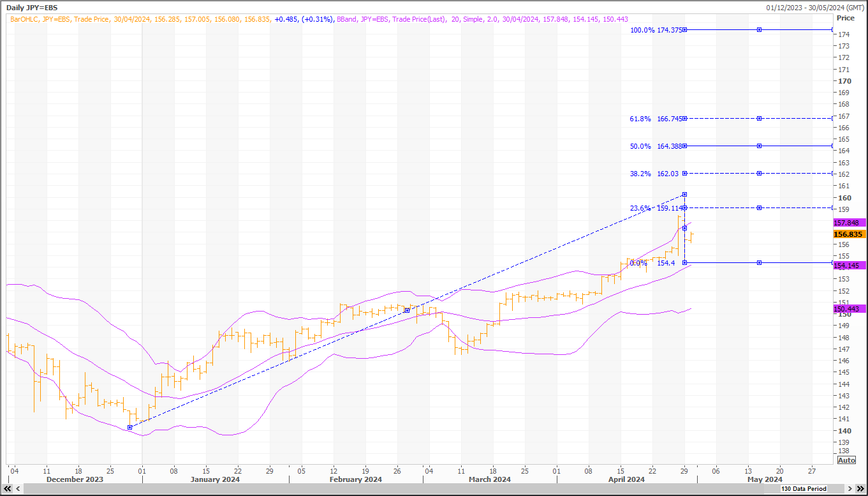Select the trendline start handle near December low
This screenshot has height=496, width=868.
coord(130,427)
